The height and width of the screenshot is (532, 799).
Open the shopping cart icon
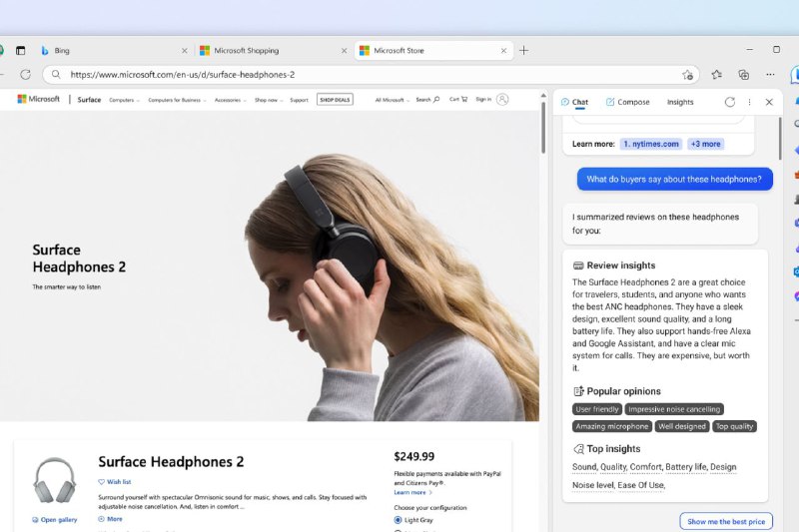[458, 100]
